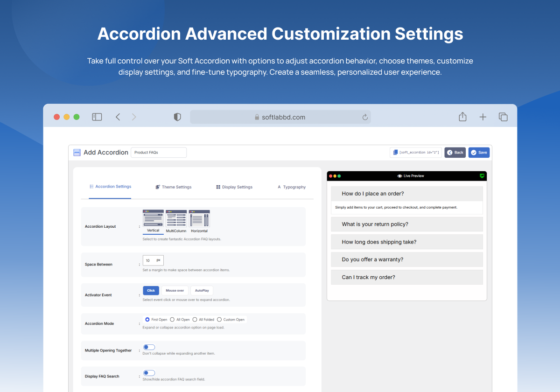Switch to the Display Settings tab
This screenshot has height=392, width=560.
pyautogui.click(x=234, y=187)
